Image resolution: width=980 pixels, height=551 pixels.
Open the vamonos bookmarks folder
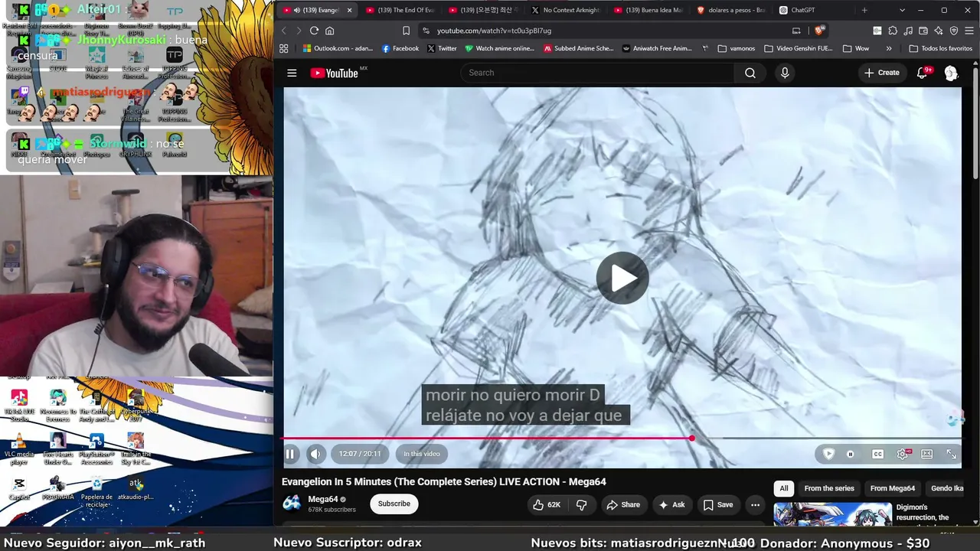click(737, 48)
